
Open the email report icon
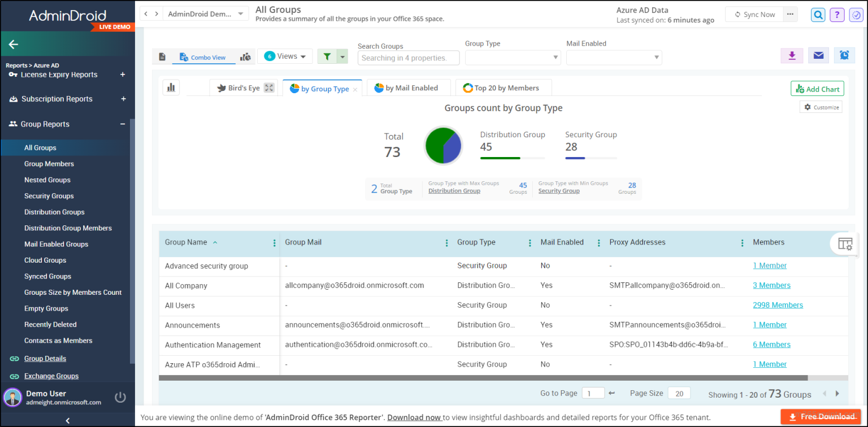click(818, 55)
